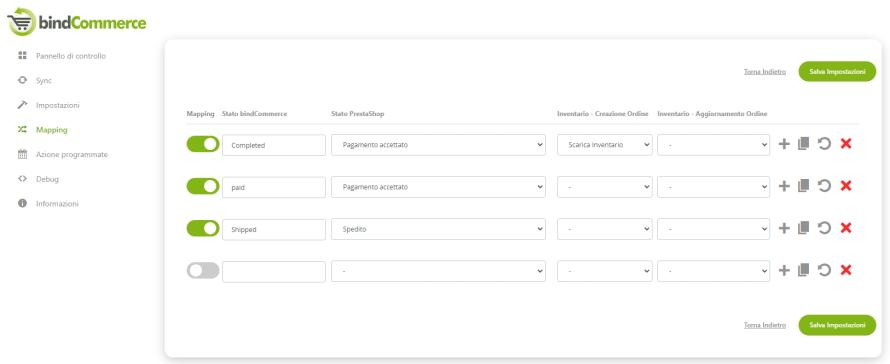Screen dimensions: 890x364
Task: Duplicate the paid mapping row
Action: [x=803, y=186]
